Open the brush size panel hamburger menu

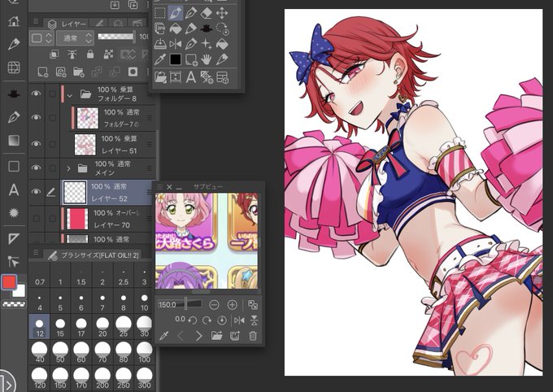point(36,252)
